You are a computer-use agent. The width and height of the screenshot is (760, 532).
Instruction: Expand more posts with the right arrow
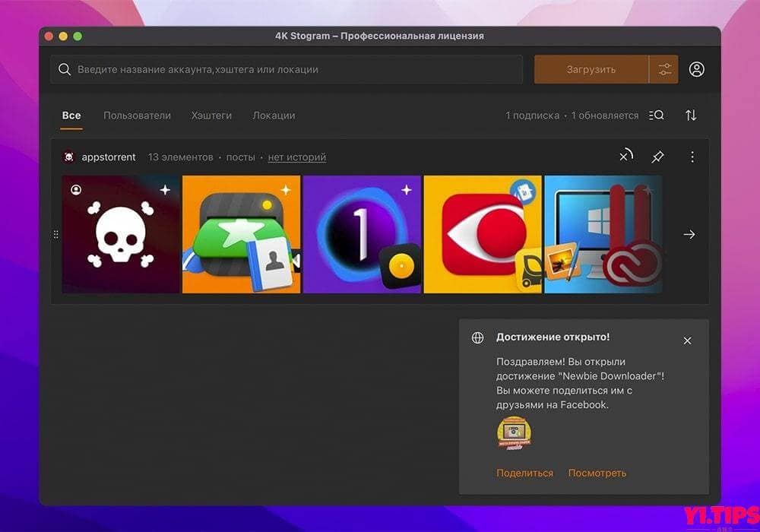point(689,234)
